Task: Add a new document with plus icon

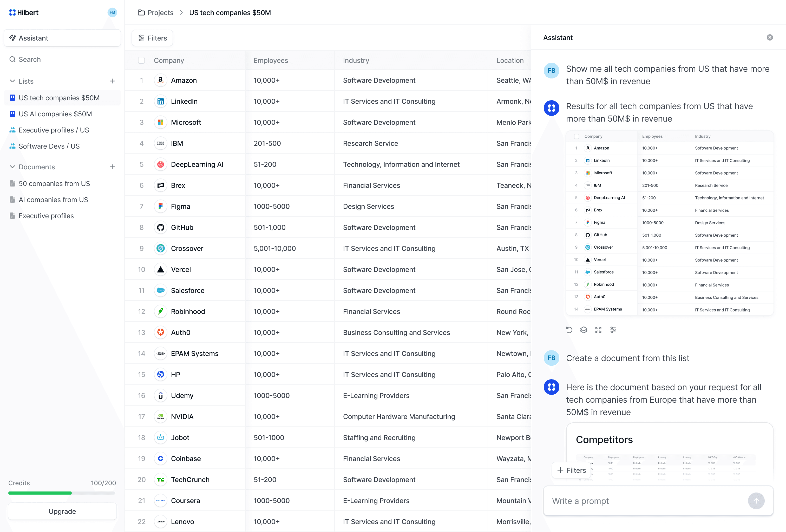Action: pos(112,167)
